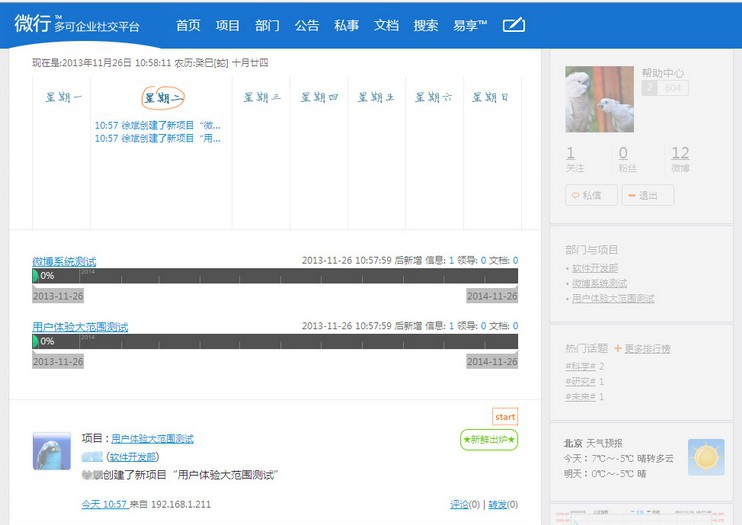Open the 公告 announcements menu
742x525 pixels.
click(307, 25)
